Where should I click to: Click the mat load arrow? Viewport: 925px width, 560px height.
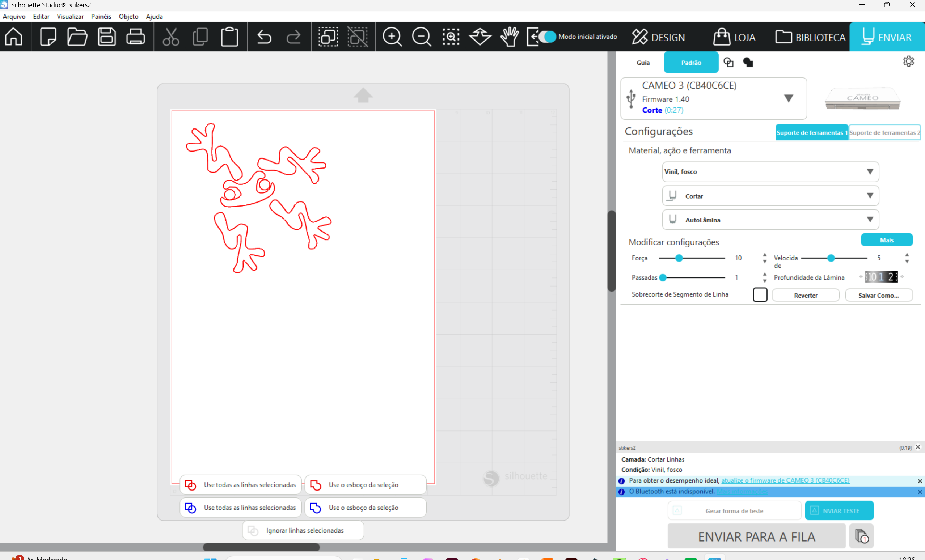[363, 95]
